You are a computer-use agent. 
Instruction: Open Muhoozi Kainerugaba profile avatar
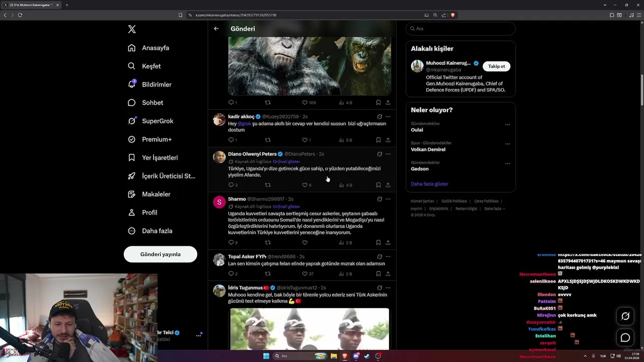(417, 66)
